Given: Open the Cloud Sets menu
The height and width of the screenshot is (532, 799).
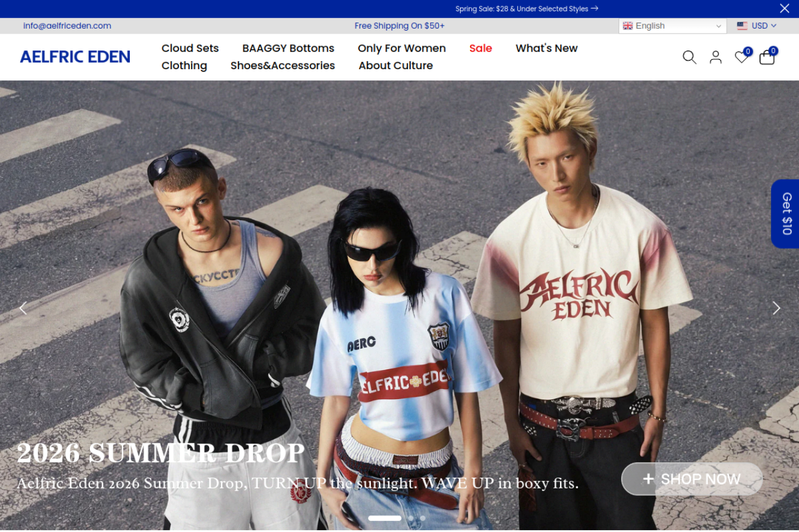Looking at the screenshot, I should point(190,48).
